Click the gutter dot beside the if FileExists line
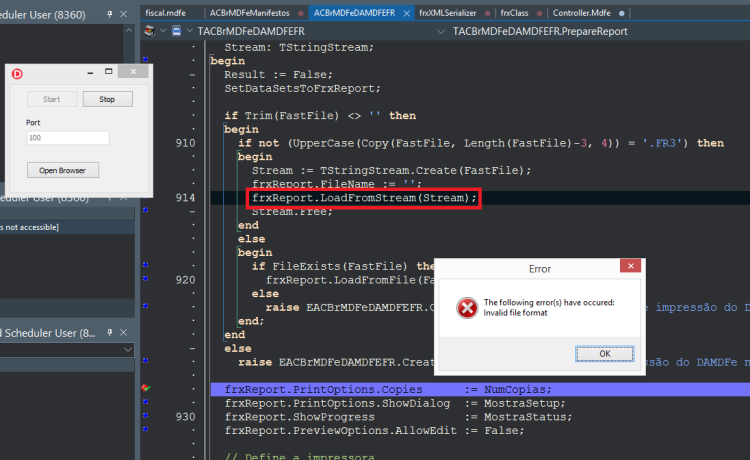Screen dimensions: 750x460 pos(146,265)
